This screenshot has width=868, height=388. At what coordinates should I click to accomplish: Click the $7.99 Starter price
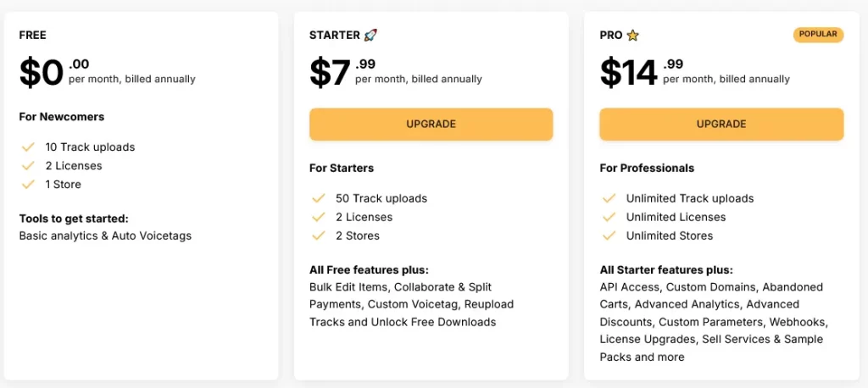(x=342, y=73)
